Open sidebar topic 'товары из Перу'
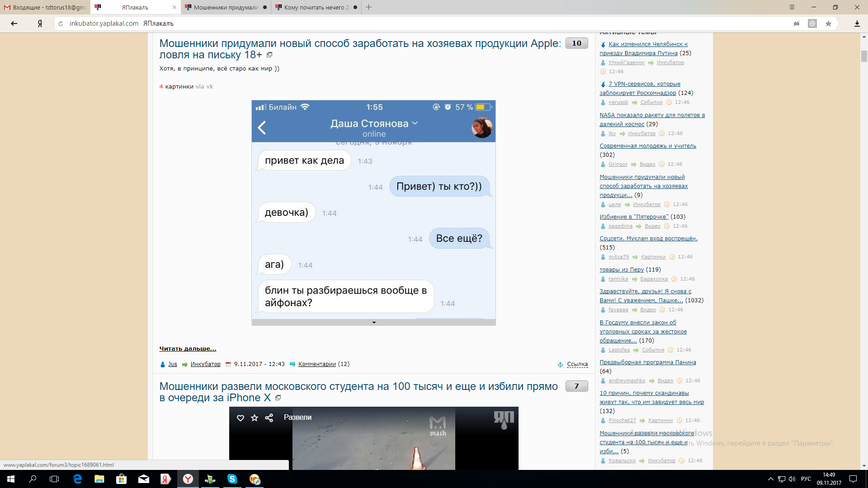This screenshot has height=488, width=868. 622,270
